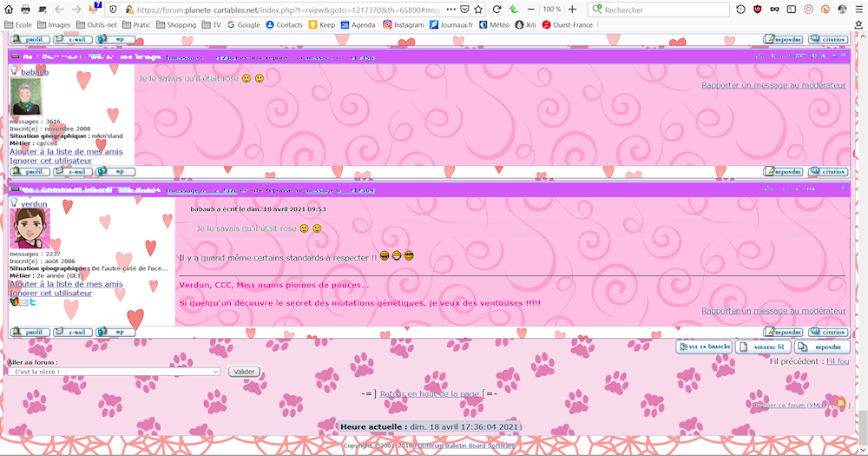Open the Google bookmark
The height and width of the screenshot is (456, 868).
click(x=244, y=25)
